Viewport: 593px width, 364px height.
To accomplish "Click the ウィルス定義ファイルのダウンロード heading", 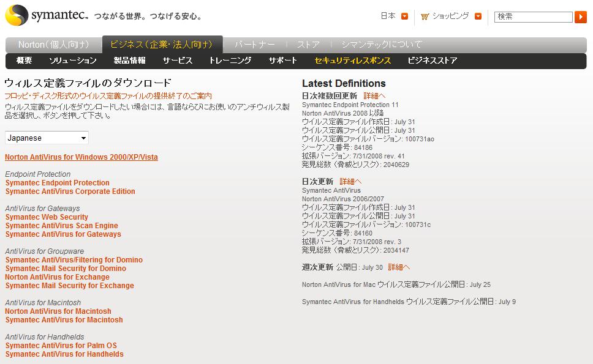I will tap(88, 83).
